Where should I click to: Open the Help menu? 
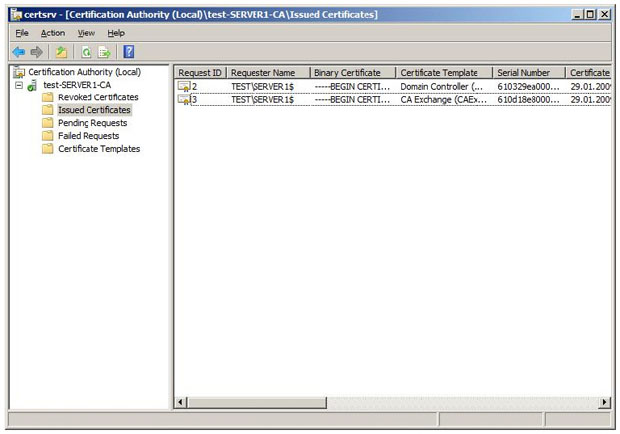116,33
